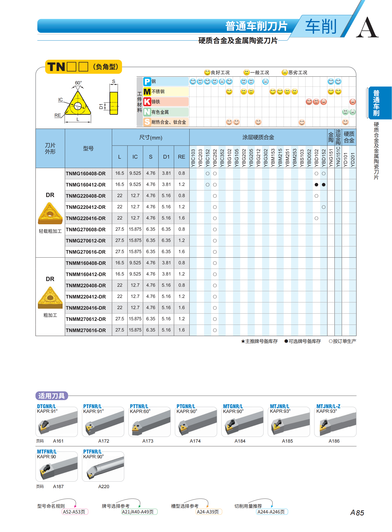Click the DR insert photo labeled 轻载粗加工

[50, 213]
